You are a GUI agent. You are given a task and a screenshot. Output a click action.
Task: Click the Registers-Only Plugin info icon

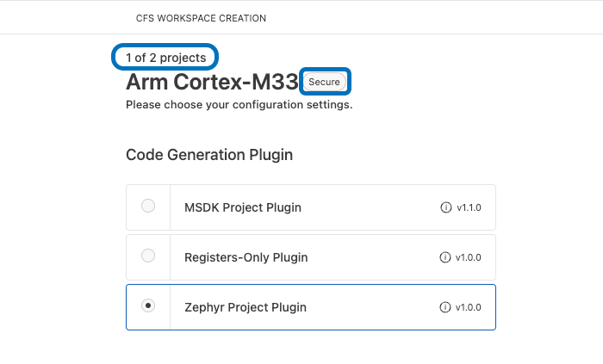click(x=445, y=257)
